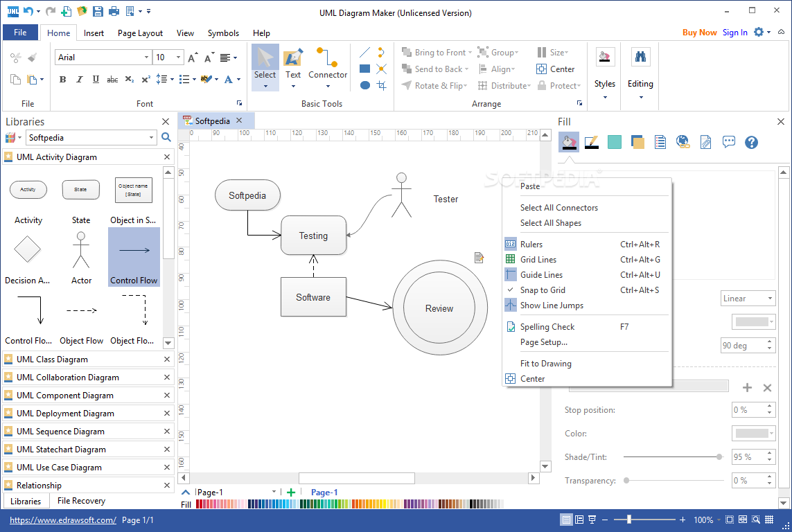Choose Fit to Drawing from context menu

[587, 364]
